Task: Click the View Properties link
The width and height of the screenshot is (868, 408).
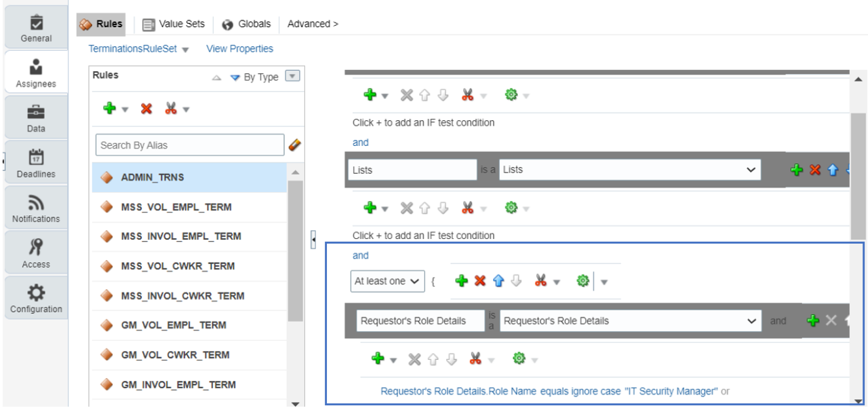Action: [241, 49]
